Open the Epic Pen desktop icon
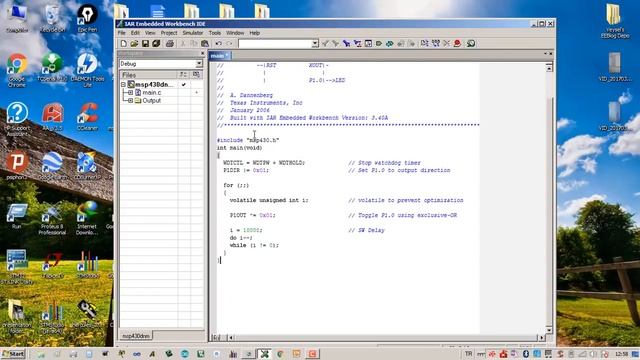640x360 pixels. point(87,18)
